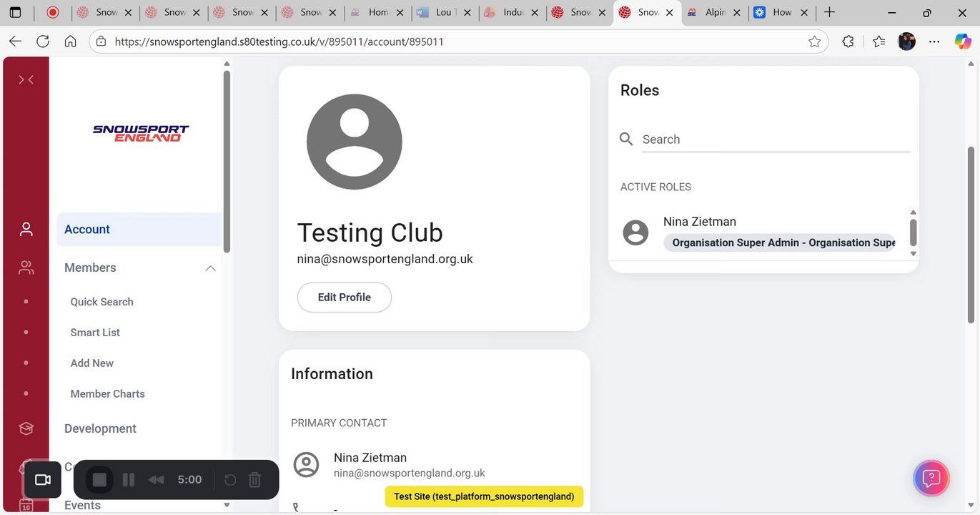This screenshot has width=980, height=515.
Task: Pause the screen recording
Action: click(129, 479)
